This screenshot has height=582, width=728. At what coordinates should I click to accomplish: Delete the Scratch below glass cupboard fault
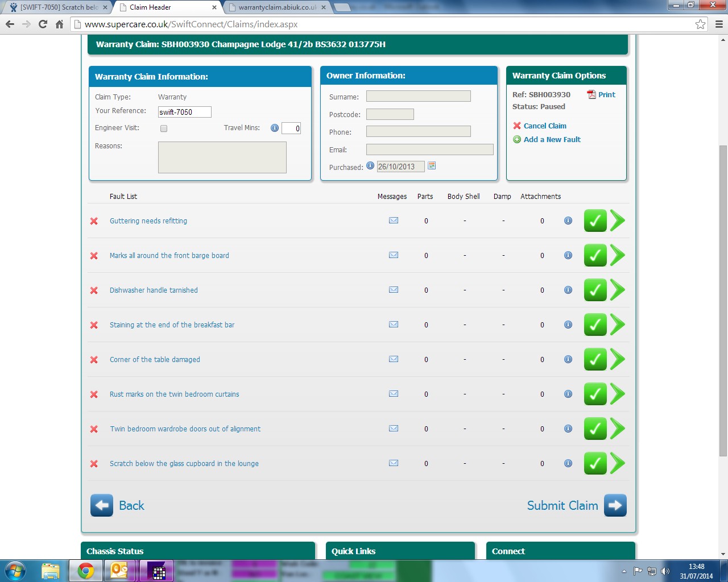[94, 464]
